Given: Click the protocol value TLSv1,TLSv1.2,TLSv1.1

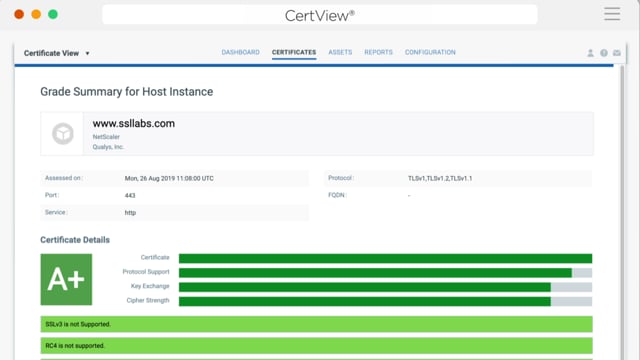Looking at the screenshot, I should (x=440, y=178).
